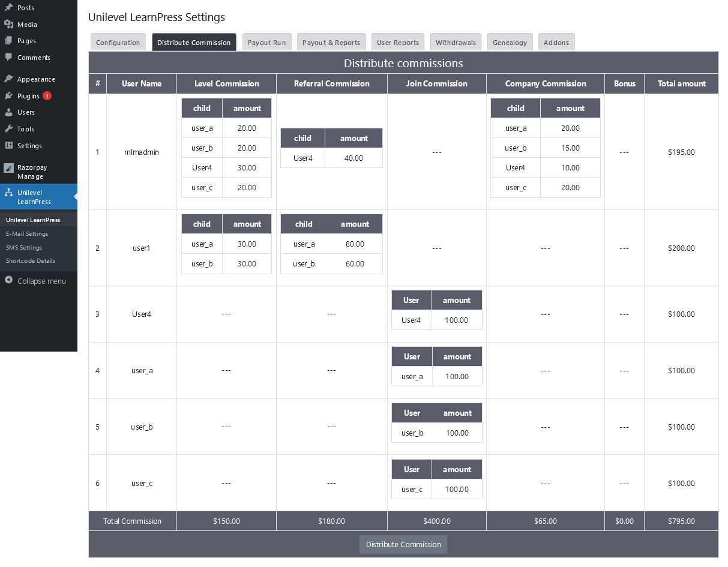The width and height of the screenshot is (728, 567).
Task: Open the Payout & Reports tab
Action: click(331, 42)
